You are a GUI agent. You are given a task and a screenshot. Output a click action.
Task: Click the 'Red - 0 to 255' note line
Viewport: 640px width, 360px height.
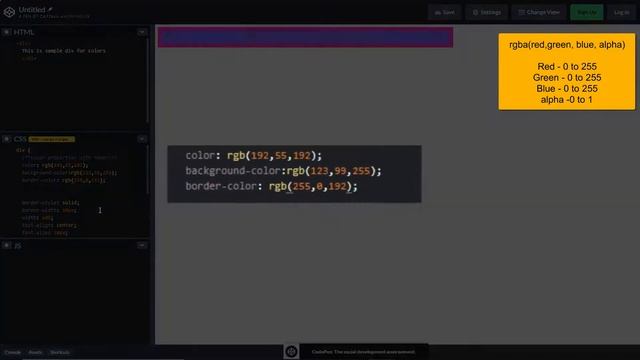click(567, 67)
